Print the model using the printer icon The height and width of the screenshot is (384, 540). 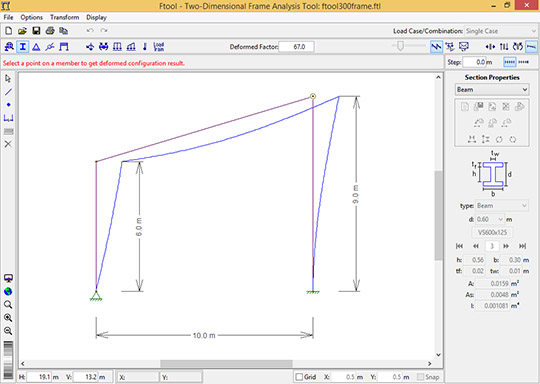[50, 31]
